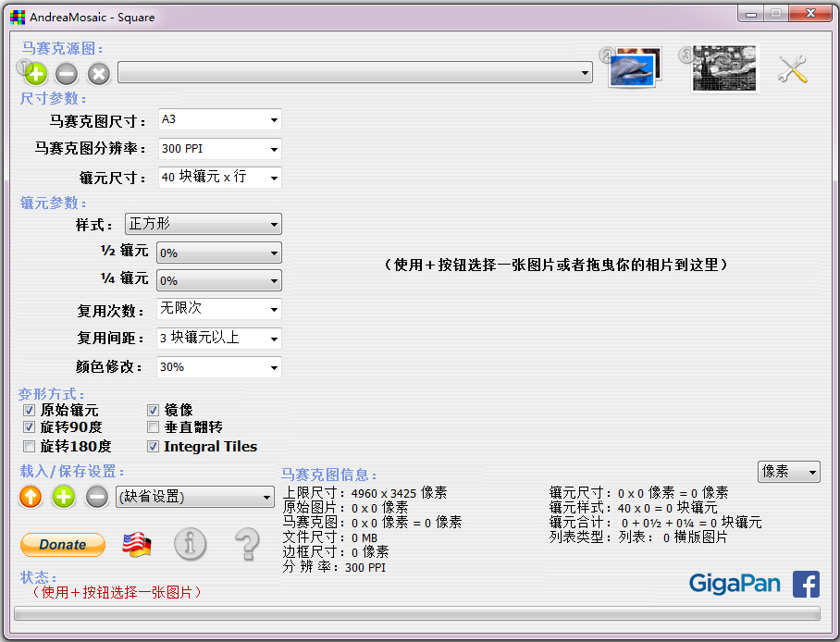Open the Facebook icon link
The height and width of the screenshot is (642, 840).
click(x=806, y=584)
